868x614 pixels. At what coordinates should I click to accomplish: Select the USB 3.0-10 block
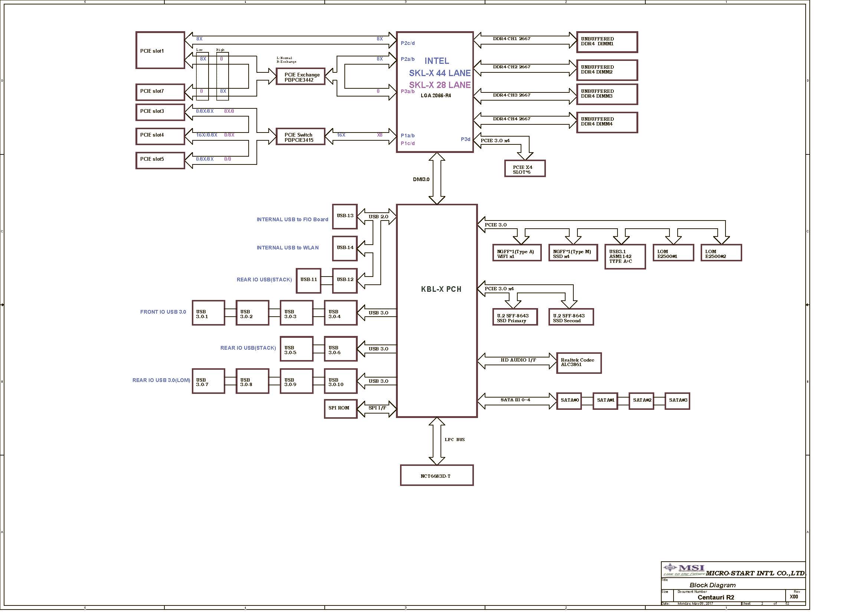(341, 381)
